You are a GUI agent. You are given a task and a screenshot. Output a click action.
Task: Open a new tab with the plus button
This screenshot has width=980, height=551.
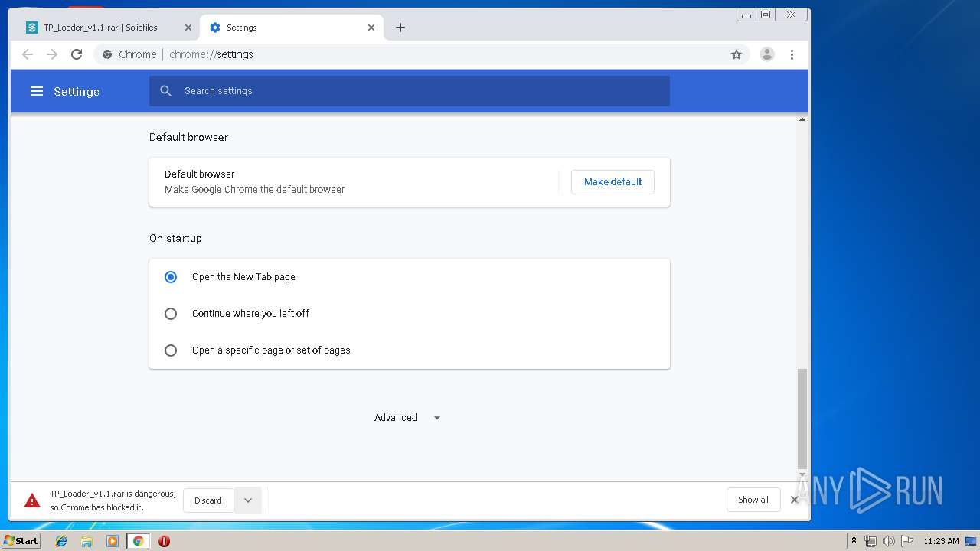tap(400, 28)
